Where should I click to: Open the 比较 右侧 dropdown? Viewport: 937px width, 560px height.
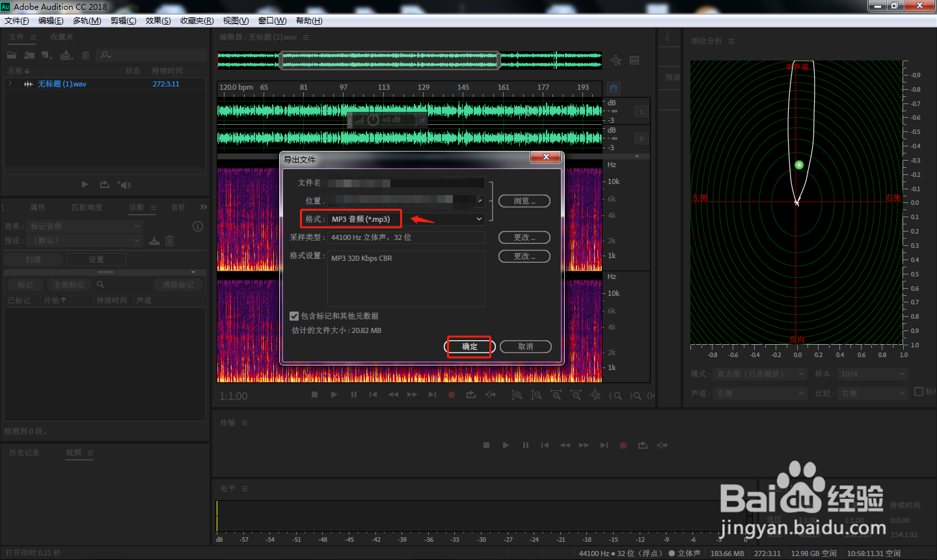(872, 393)
